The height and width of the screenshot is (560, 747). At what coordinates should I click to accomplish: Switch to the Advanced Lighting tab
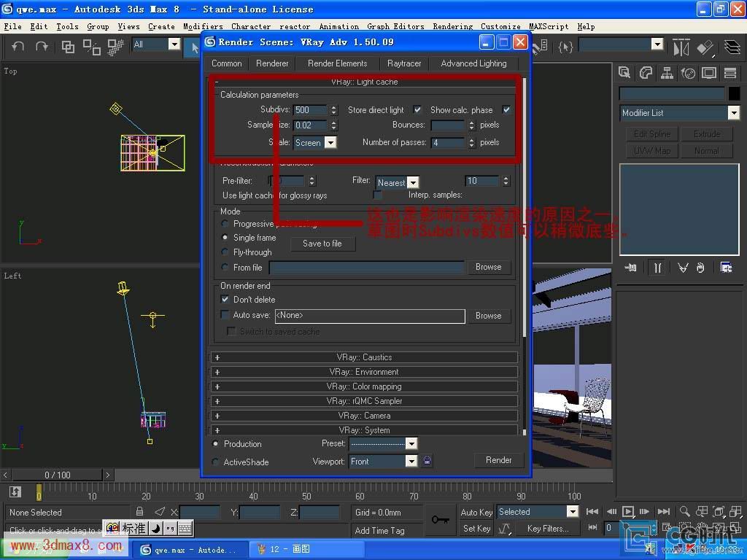(473, 63)
